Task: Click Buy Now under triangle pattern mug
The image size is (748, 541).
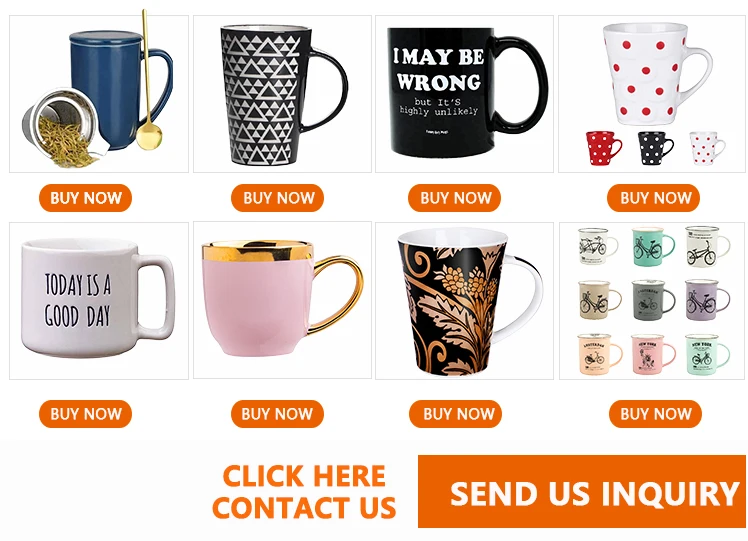Action: tap(278, 198)
